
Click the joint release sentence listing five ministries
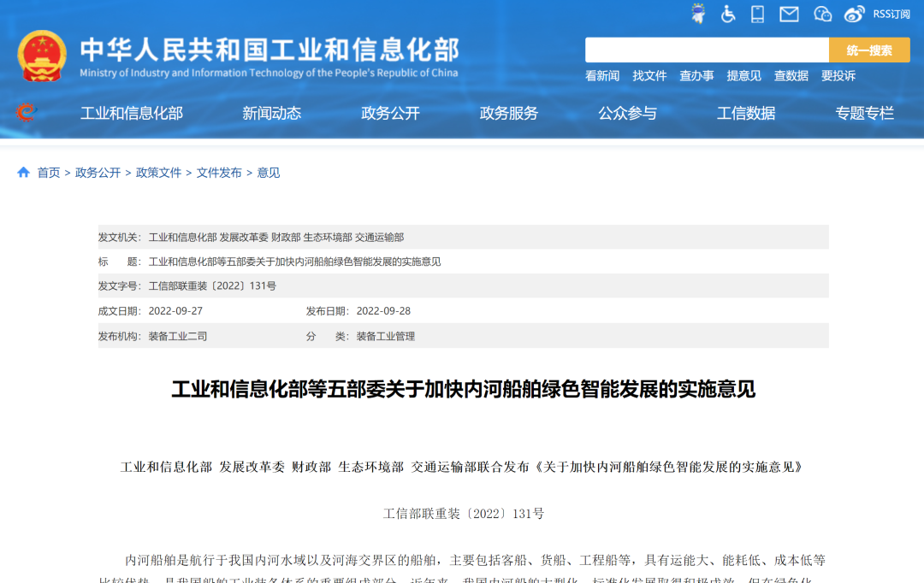pyautogui.click(x=463, y=467)
